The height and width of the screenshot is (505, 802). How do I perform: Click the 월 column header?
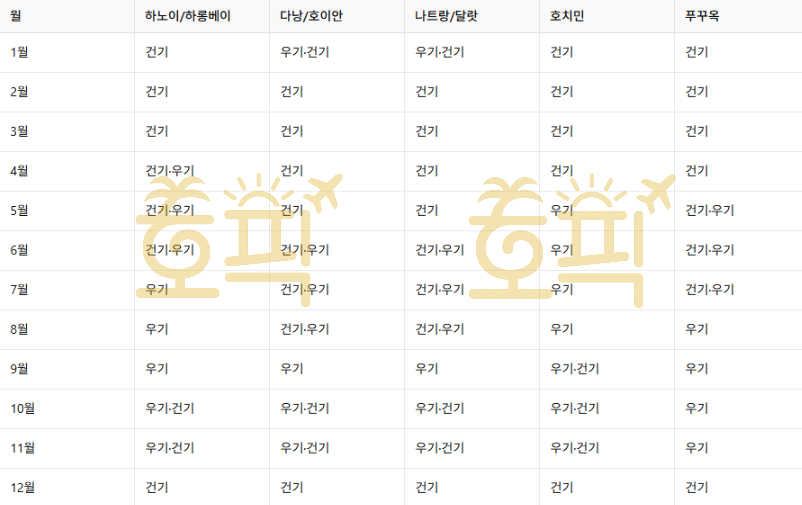point(16,16)
